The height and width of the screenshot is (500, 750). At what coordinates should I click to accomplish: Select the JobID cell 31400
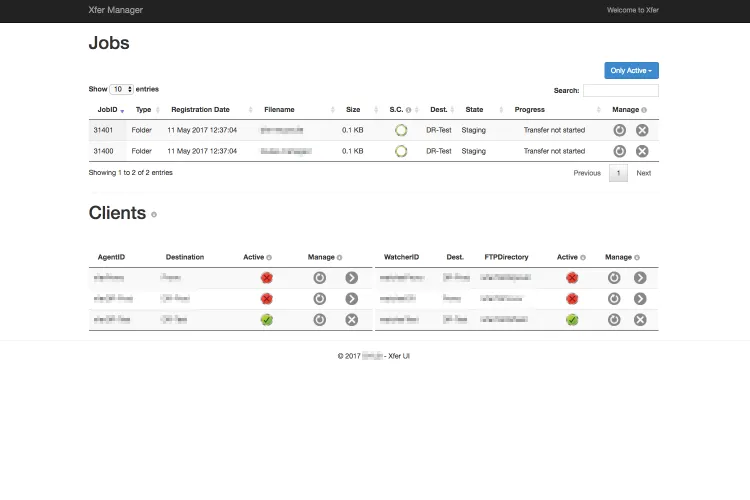point(103,151)
